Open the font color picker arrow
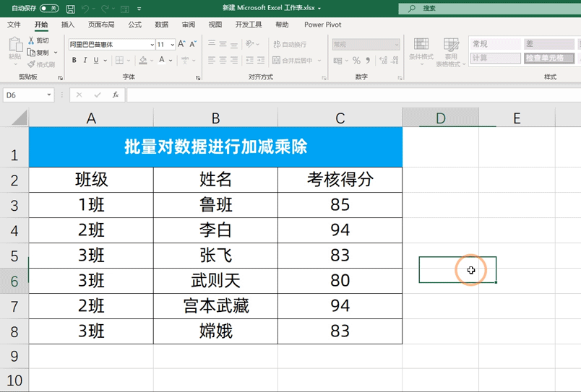The height and width of the screenshot is (392, 581). click(171, 61)
